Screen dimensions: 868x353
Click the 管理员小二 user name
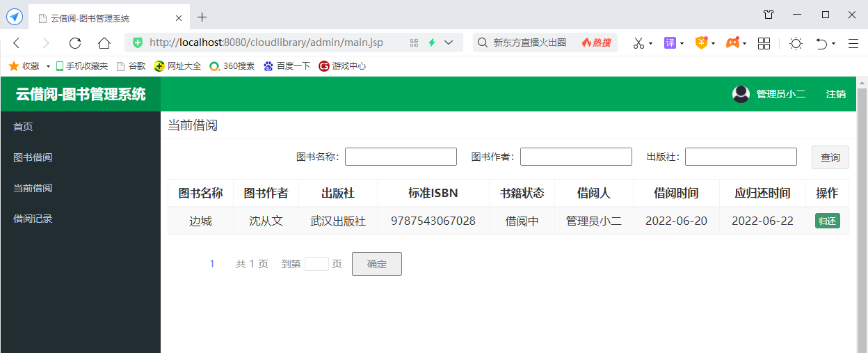tap(781, 95)
